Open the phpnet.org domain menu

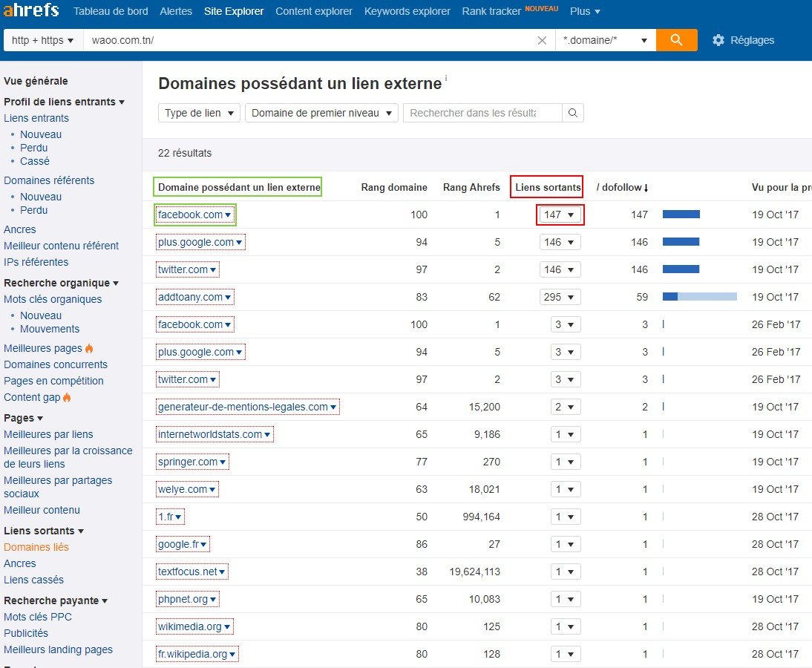188,599
